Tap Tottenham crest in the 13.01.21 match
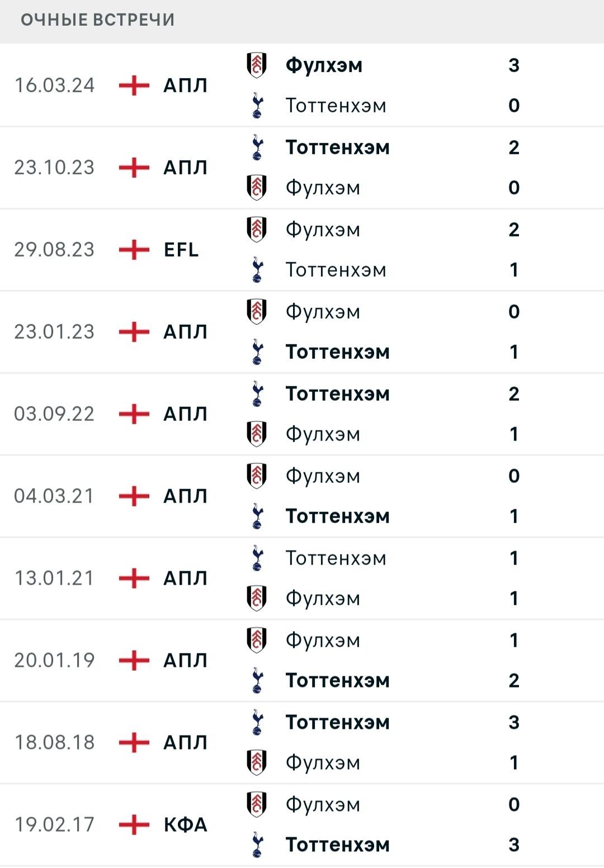The height and width of the screenshot is (868, 604). click(x=257, y=558)
